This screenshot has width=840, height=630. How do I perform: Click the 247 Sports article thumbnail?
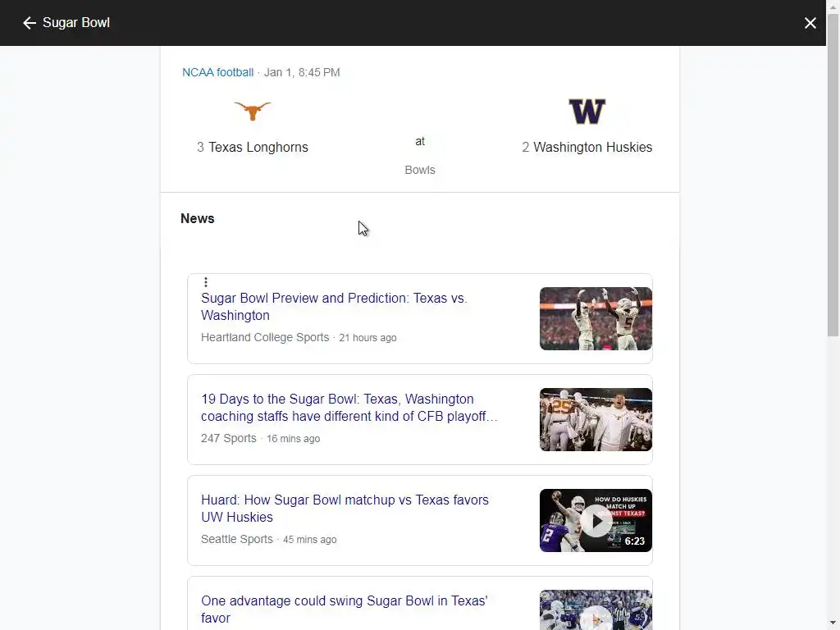point(596,419)
